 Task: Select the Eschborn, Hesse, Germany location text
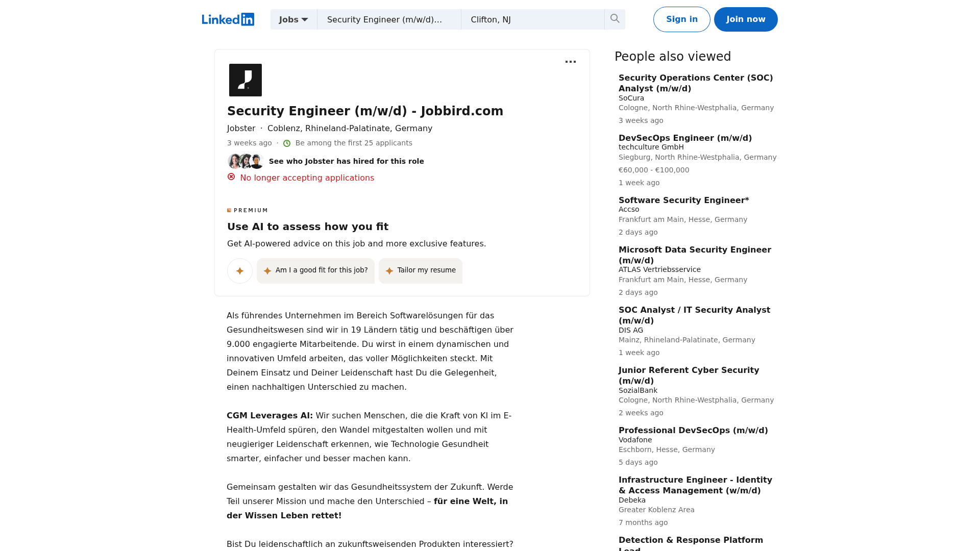[x=667, y=449]
